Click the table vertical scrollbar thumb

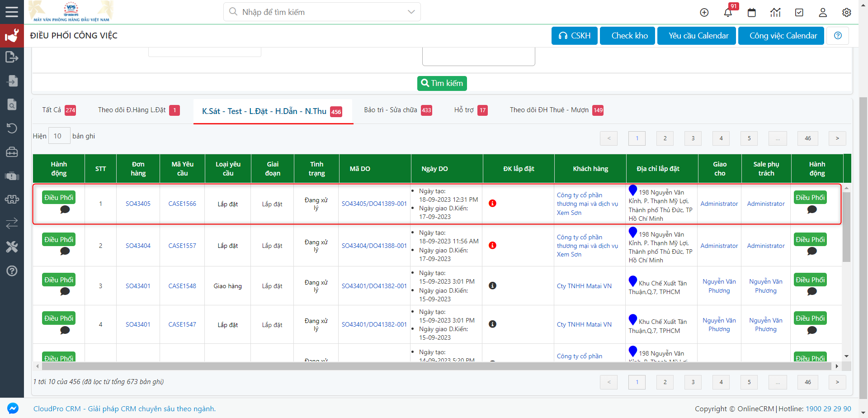tap(847, 226)
